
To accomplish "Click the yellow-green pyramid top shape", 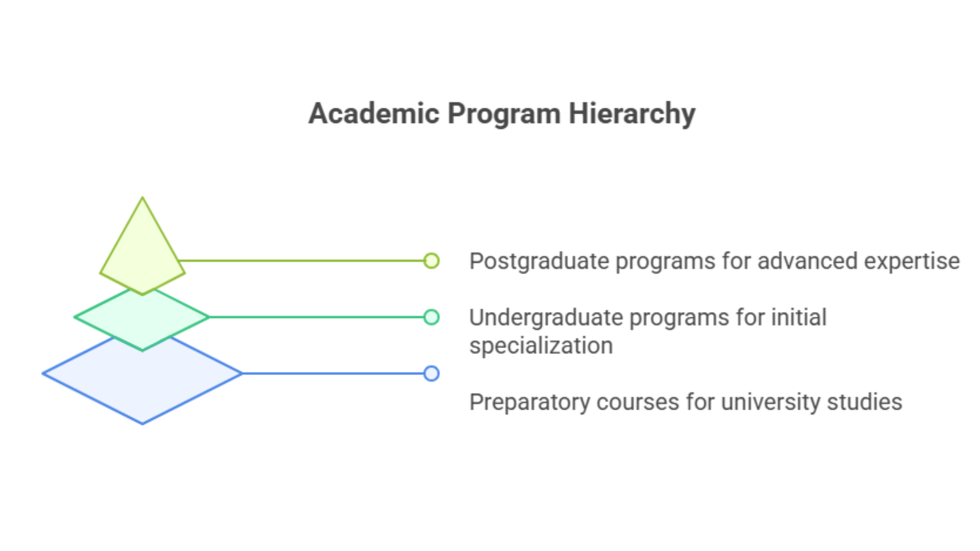I will (x=142, y=246).
